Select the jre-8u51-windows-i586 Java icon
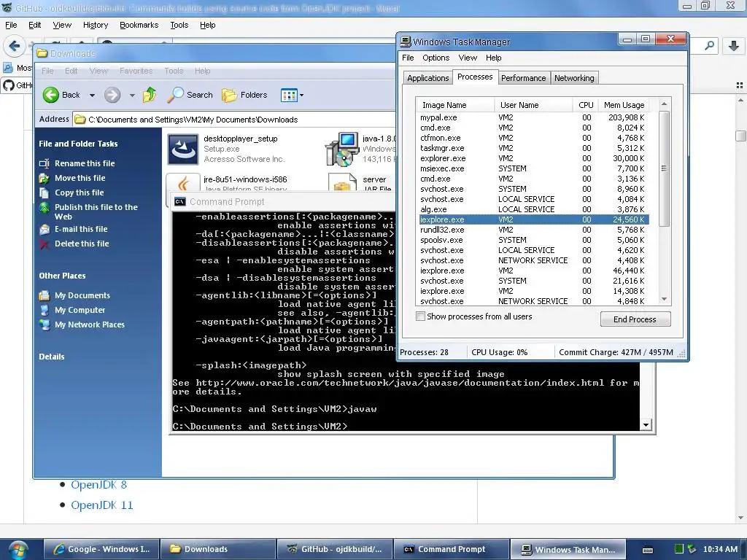Image resolution: width=747 pixels, height=560 pixels. 183,183
